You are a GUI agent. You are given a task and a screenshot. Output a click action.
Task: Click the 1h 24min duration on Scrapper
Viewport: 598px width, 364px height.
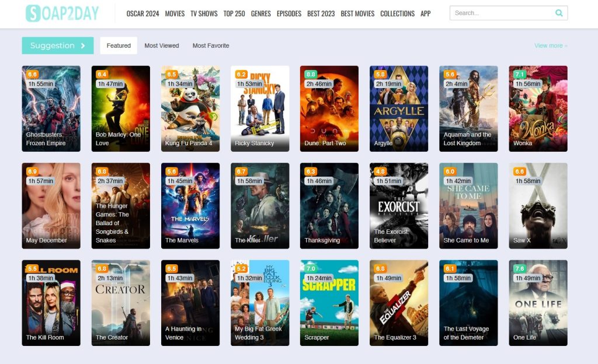[319, 278]
